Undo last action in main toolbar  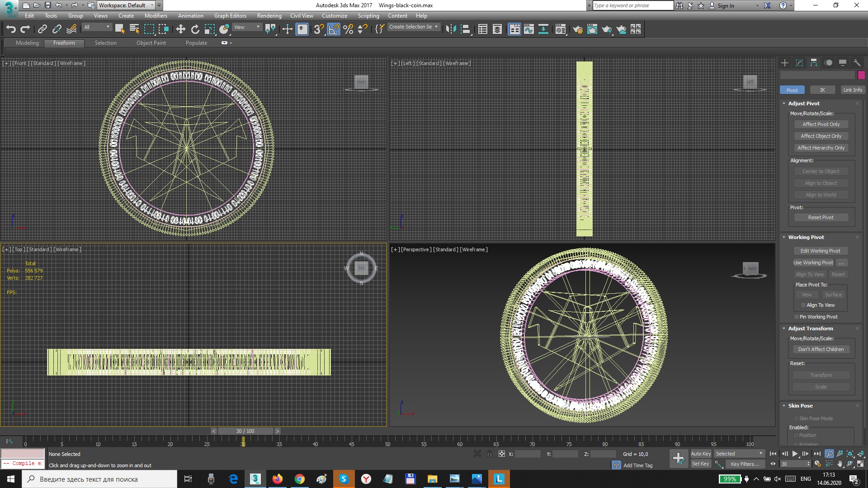(11, 29)
